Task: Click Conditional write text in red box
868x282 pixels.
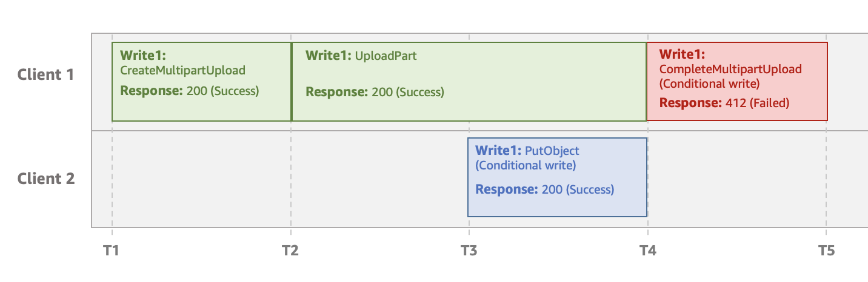Action: pos(709,83)
